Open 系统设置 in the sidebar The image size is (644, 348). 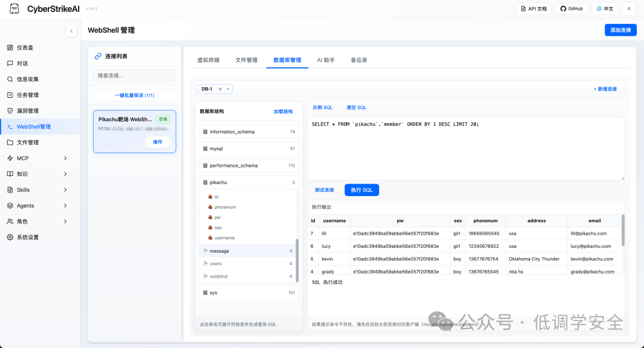click(40, 237)
